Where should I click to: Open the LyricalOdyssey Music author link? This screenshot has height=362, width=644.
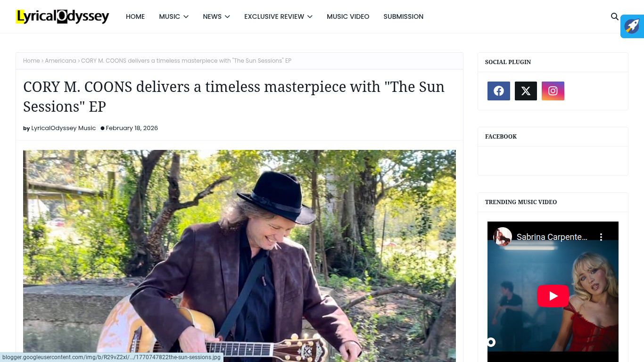tap(63, 128)
